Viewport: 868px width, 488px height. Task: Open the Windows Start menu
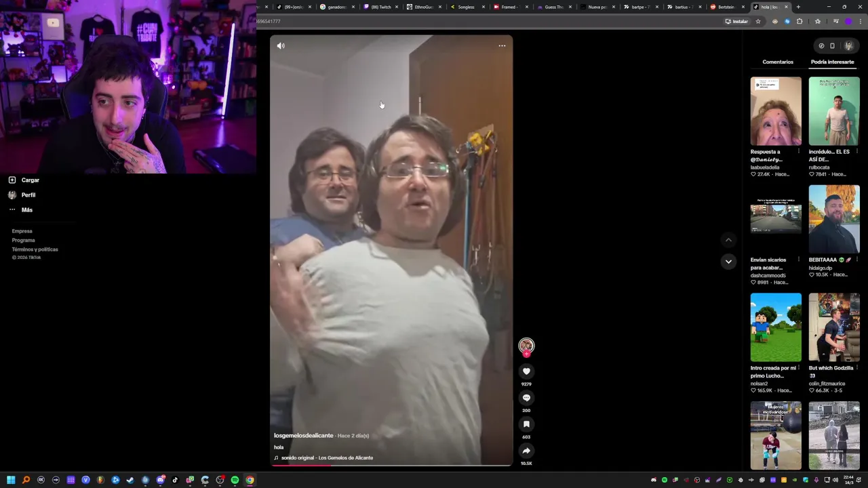pyautogui.click(x=11, y=480)
